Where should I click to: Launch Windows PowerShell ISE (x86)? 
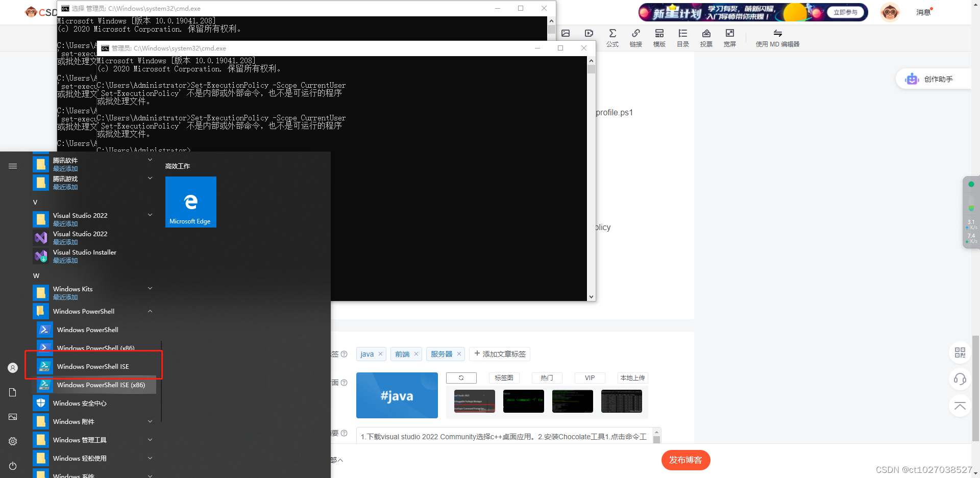point(96,385)
